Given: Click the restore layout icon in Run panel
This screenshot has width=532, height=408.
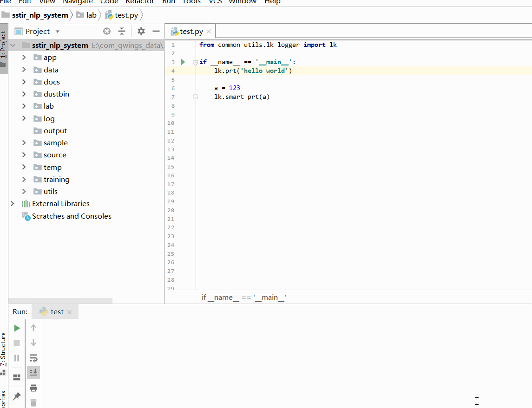Looking at the screenshot, I should click(17, 377).
